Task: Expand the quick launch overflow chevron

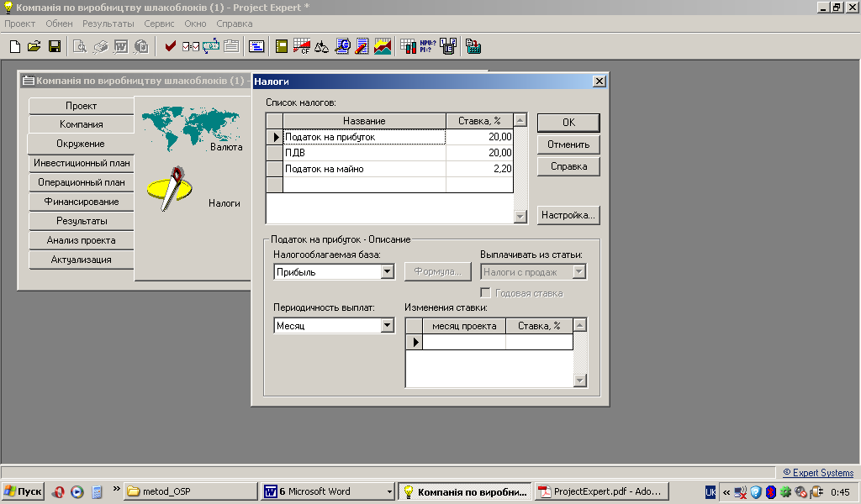Action: coord(116,488)
